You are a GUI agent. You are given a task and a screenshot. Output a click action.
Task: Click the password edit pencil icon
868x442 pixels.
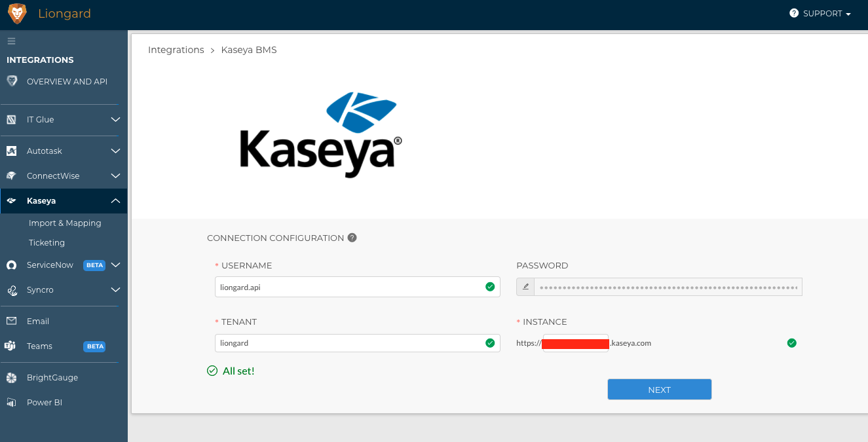pos(525,287)
